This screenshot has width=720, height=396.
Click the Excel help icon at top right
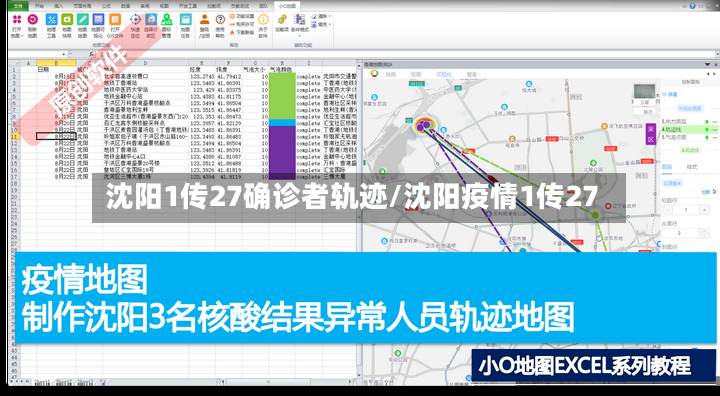click(692, 6)
